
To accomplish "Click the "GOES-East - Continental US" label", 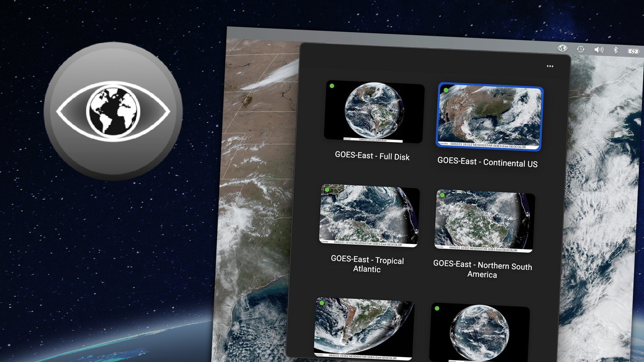I will pyautogui.click(x=487, y=162).
